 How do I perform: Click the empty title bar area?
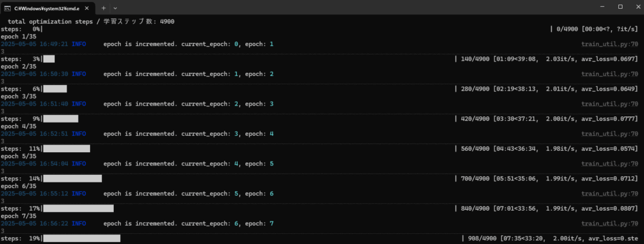pyautogui.click(x=353, y=7)
